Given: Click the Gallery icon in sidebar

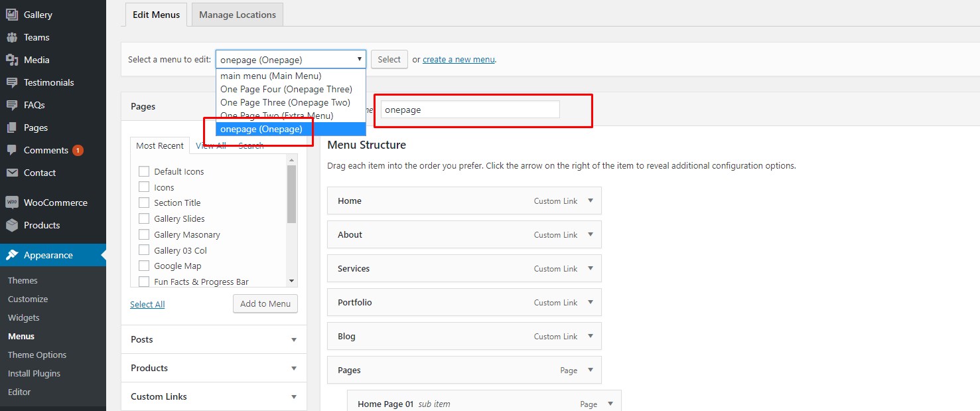Looking at the screenshot, I should (12, 15).
